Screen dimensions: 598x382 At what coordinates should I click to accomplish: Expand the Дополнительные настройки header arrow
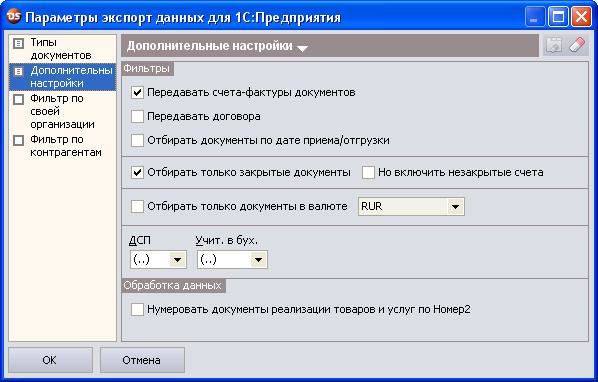[302, 48]
